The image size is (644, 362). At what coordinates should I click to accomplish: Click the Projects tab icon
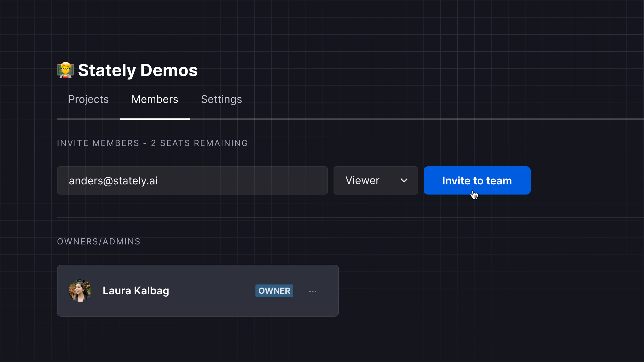[x=88, y=99]
